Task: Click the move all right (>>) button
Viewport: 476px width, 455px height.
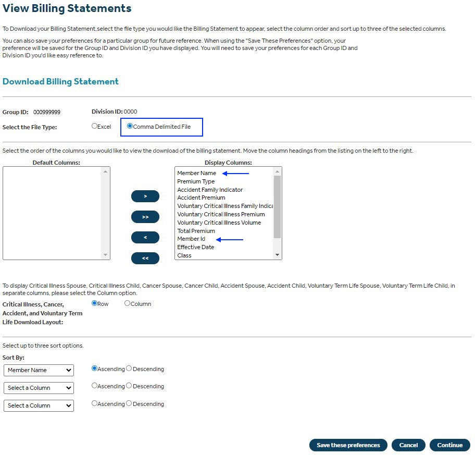Action: coord(145,217)
